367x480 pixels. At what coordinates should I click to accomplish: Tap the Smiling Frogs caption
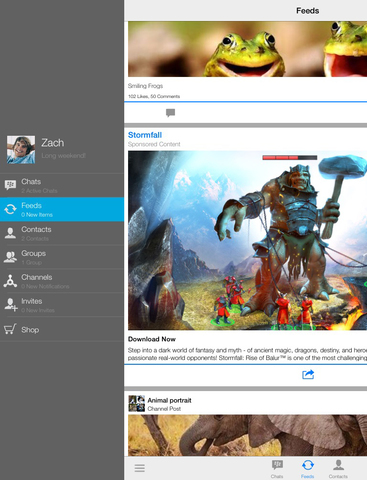(145, 86)
